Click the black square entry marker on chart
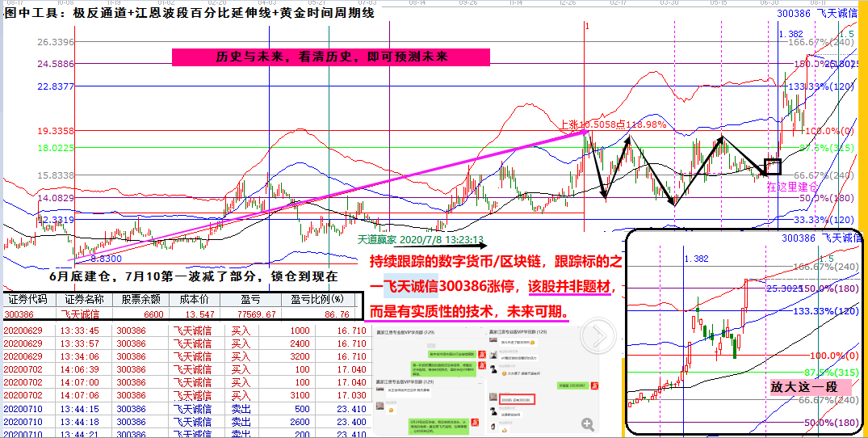The width and height of the screenshot is (868, 438). (x=773, y=167)
